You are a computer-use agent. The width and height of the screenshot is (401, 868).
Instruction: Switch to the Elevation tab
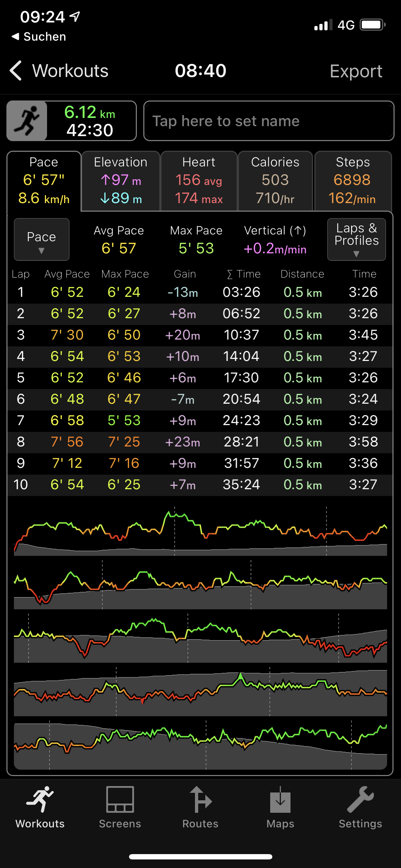(120, 181)
